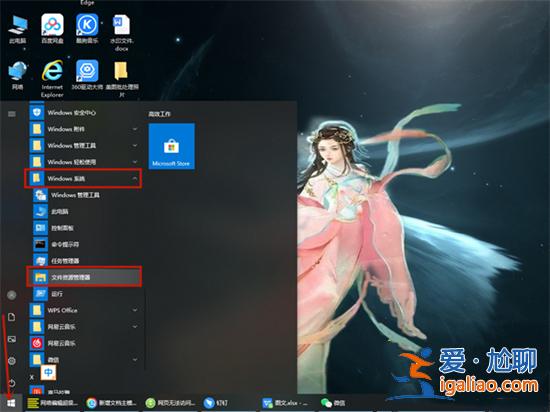Viewport: 550px width, 412px height.
Task: Expand the WPS Office folder chevron
Action: click(135, 310)
